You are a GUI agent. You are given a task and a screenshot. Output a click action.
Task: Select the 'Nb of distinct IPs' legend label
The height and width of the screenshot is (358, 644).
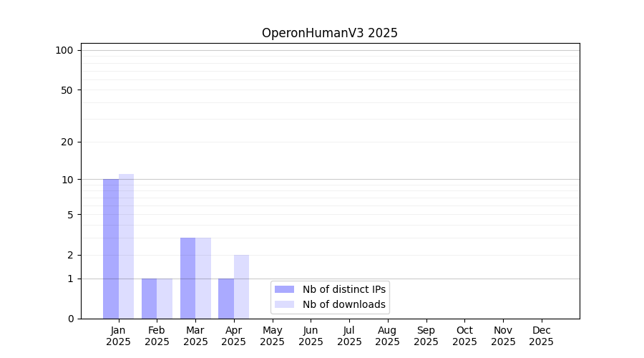tap(343, 289)
